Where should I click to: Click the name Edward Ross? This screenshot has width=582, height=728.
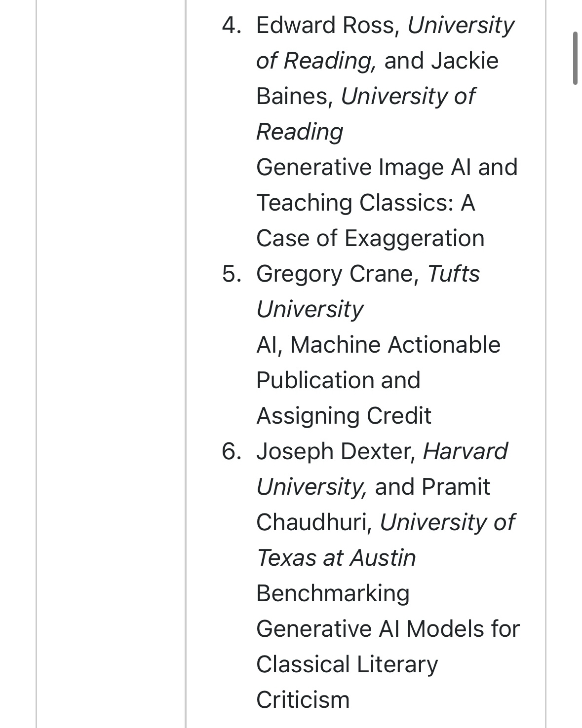(326, 25)
